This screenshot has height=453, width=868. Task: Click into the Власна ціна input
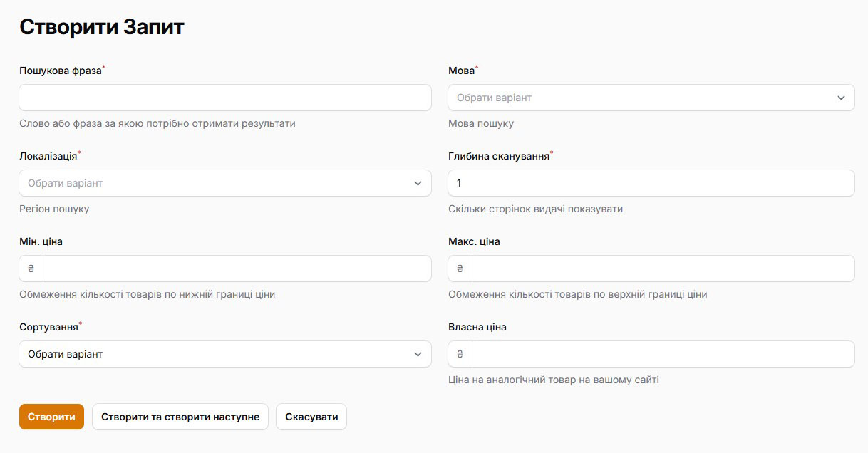[x=663, y=354]
